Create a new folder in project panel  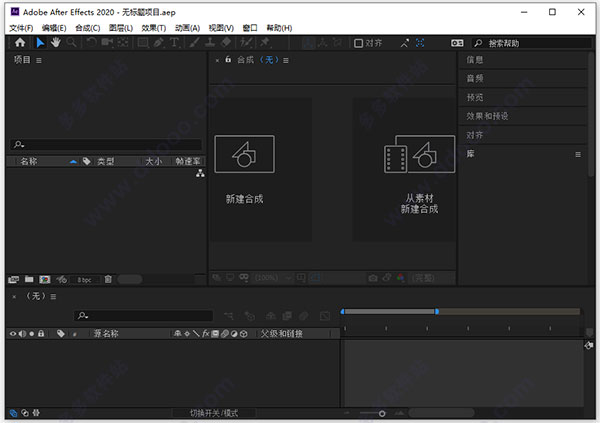[29, 279]
